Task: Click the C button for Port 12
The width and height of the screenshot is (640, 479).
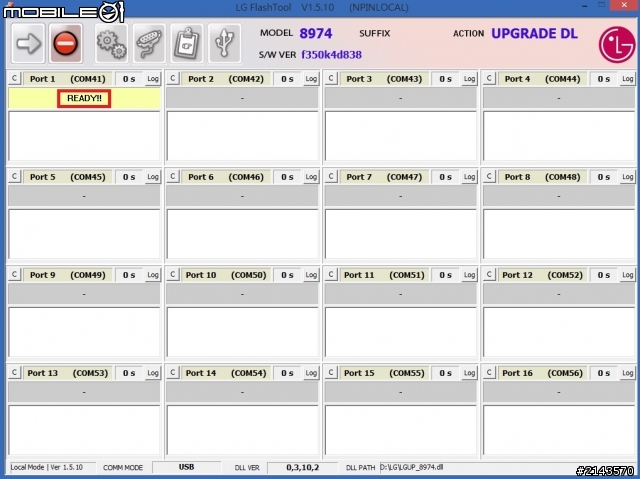Action: (489, 274)
